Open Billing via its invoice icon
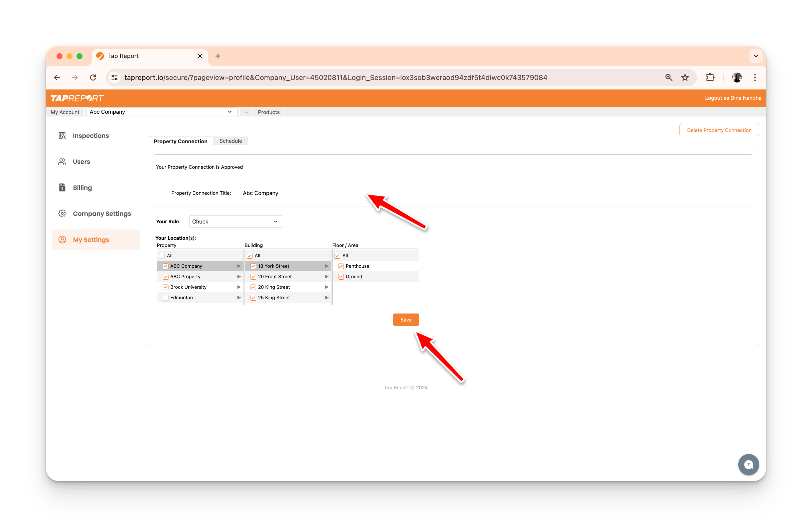The width and height of the screenshot is (812, 527). 62,187
